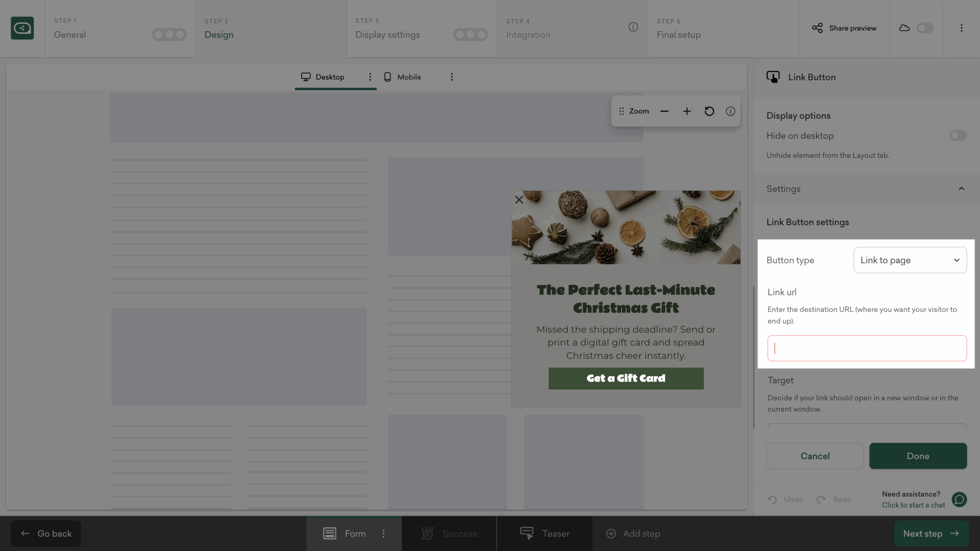Open the chat assistance bubble icon
Screen dimensions: 980x551
[x=959, y=499]
